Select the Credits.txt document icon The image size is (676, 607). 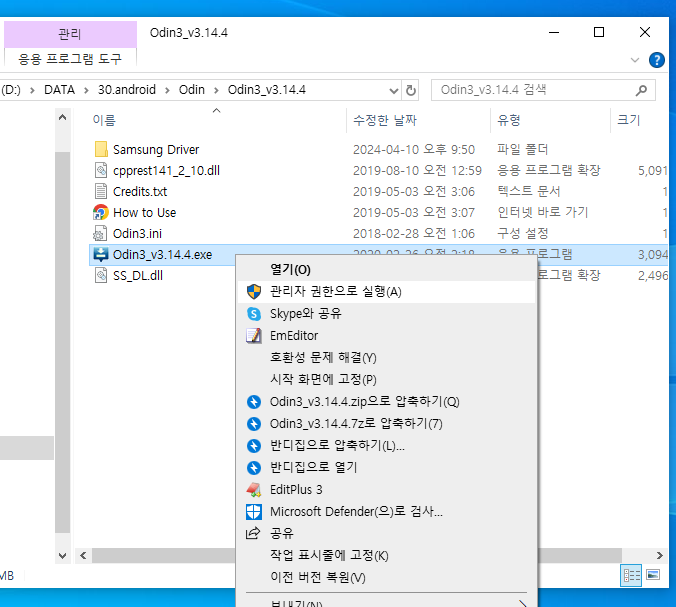(x=101, y=191)
